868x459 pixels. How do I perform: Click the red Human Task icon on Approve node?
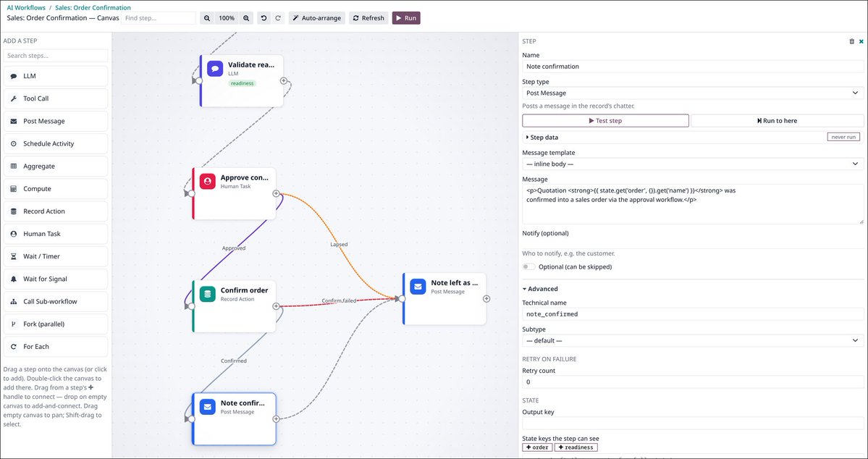208,182
